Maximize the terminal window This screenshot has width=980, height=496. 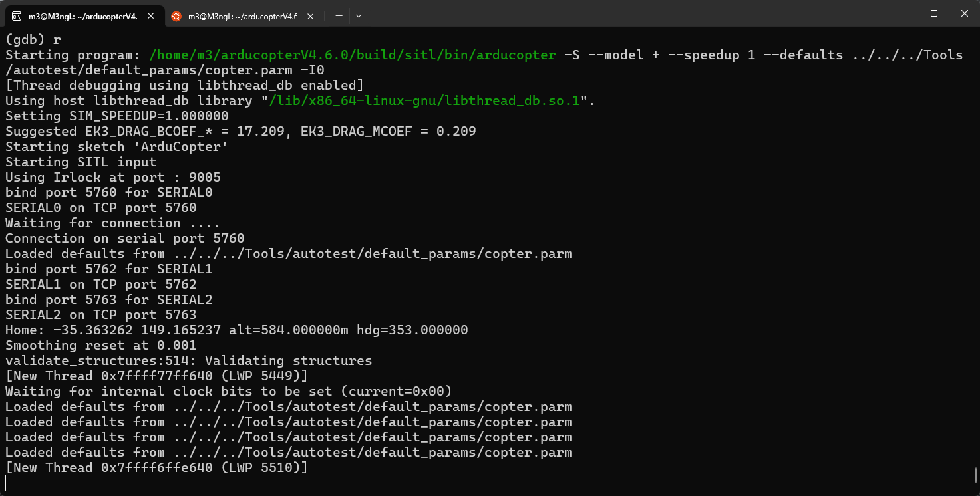(934, 13)
